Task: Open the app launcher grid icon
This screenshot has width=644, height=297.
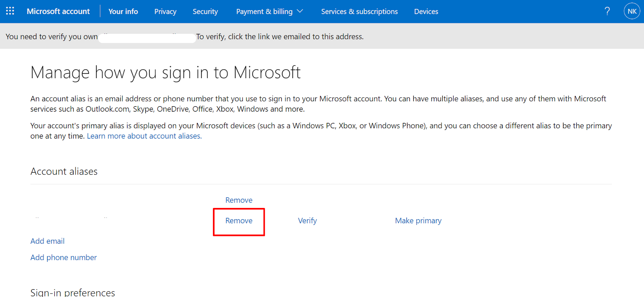Action: (10, 11)
